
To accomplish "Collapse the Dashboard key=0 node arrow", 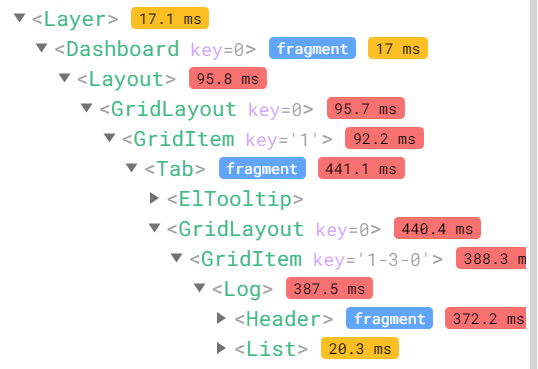I will [x=42, y=48].
